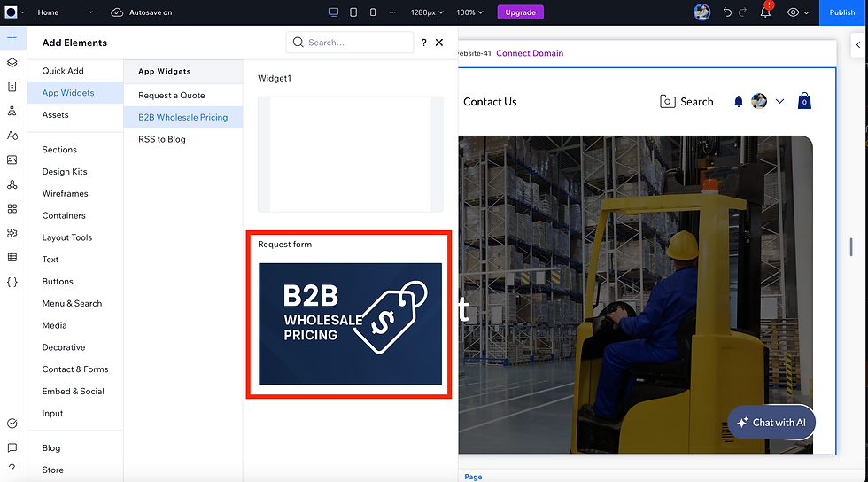
Task: Open the Site Styles text icon
Action: (12, 136)
